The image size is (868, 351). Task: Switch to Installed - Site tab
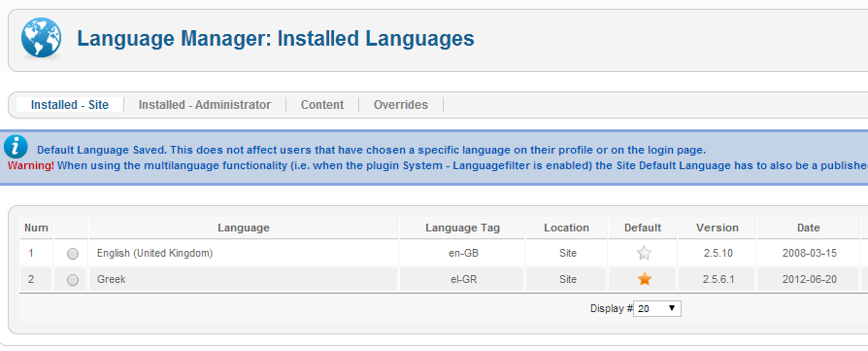click(70, 105)
